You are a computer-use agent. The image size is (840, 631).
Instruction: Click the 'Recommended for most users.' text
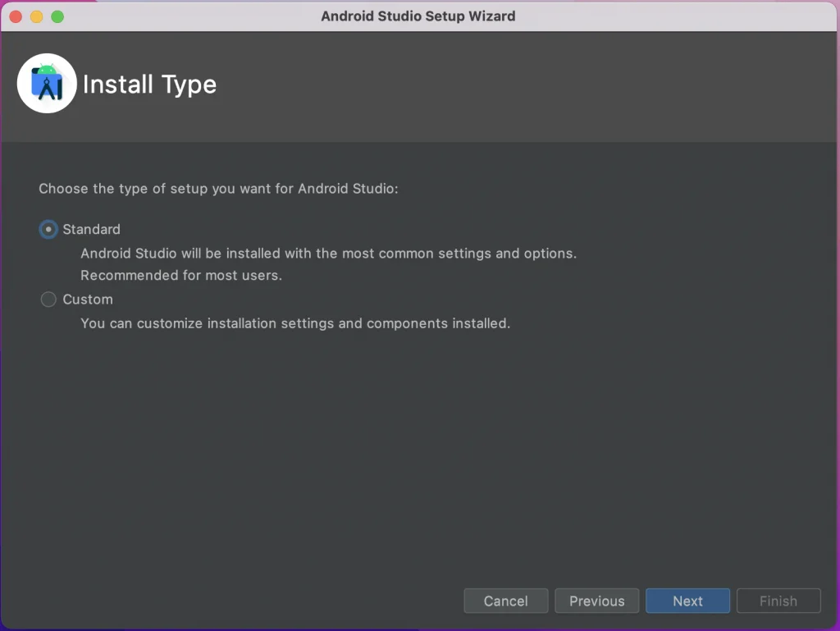(181, 276)
